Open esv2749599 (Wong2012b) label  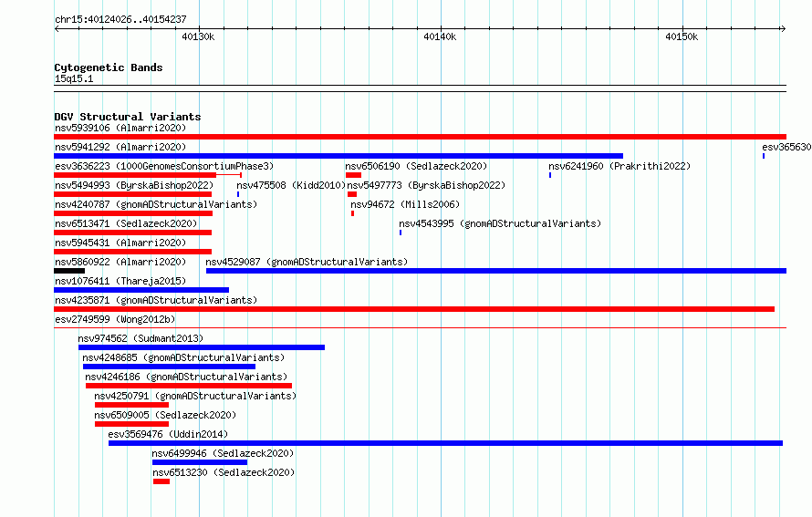click(115, 319)
